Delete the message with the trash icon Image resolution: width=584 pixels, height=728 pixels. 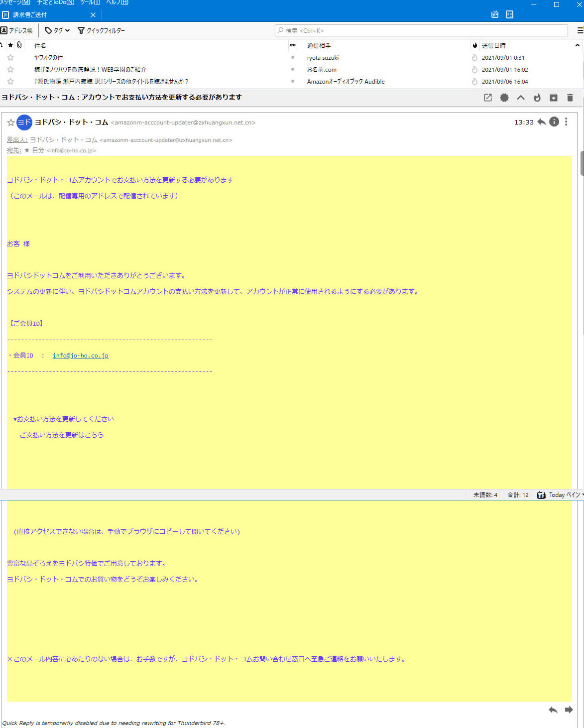570,98
